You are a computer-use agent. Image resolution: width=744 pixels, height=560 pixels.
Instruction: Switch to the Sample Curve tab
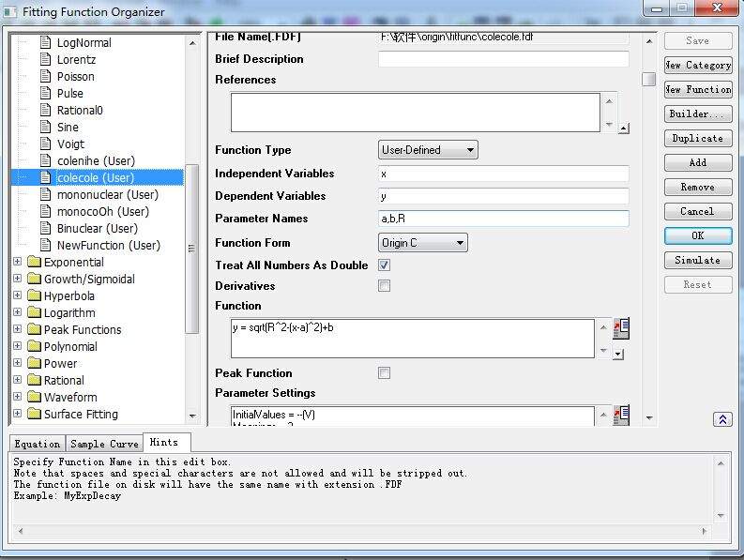click(104, 444)
